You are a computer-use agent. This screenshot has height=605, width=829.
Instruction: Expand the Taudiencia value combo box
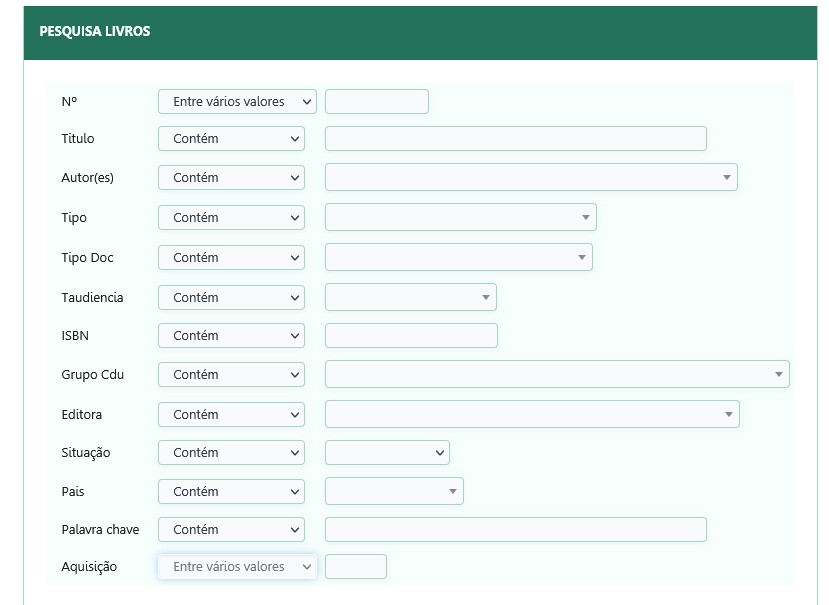[410, 297]
